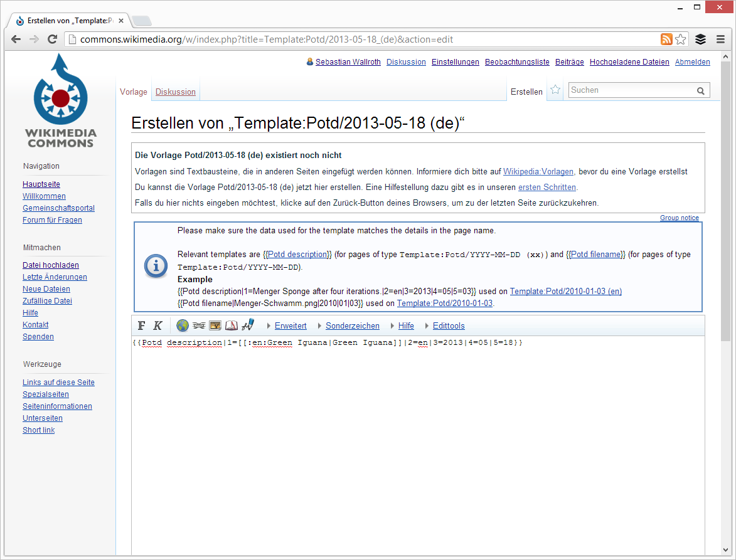Click the globe icon in the edit toolbar

pos(183,325)
